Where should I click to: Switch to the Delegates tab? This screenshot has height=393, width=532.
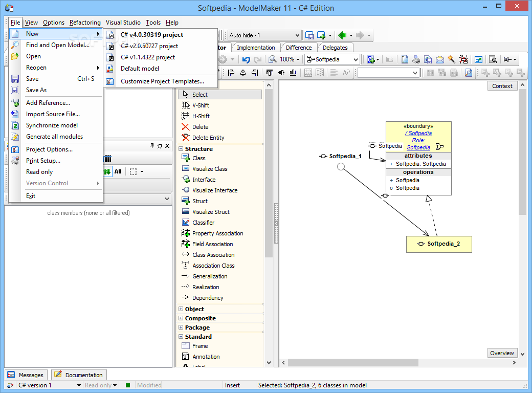[335, 48]
